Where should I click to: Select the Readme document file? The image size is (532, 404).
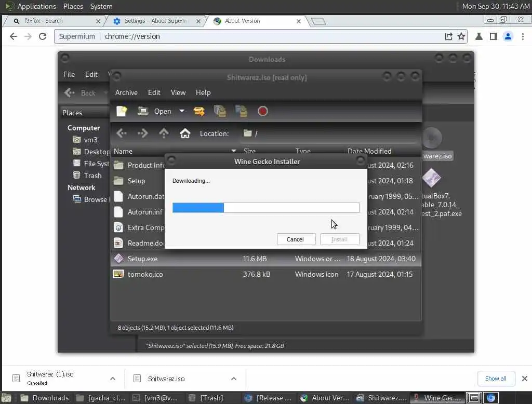point(146,243)
